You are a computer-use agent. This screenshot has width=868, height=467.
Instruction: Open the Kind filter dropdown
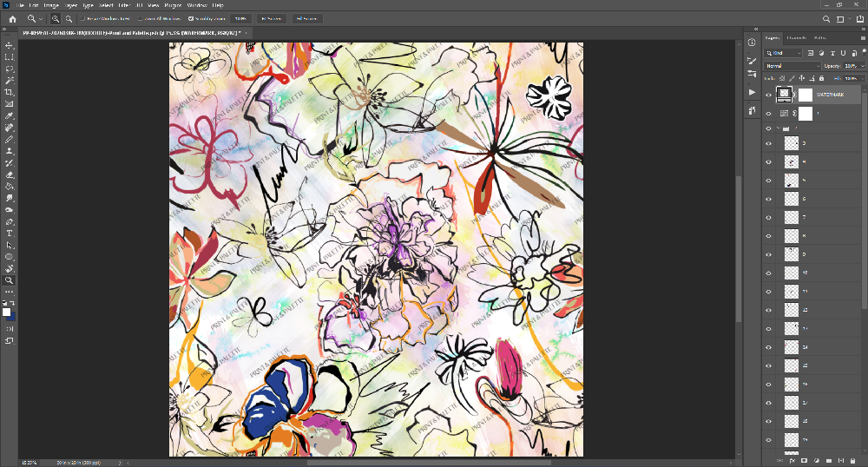point(783,53)
